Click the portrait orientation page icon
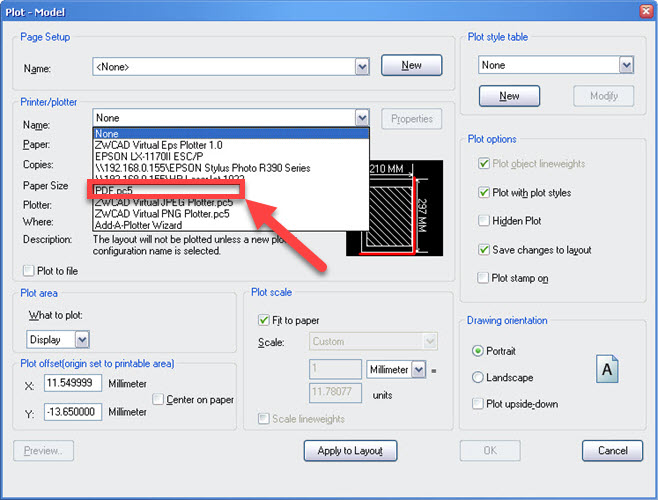Viewport: 658px width, 500px height. [606, 368]
